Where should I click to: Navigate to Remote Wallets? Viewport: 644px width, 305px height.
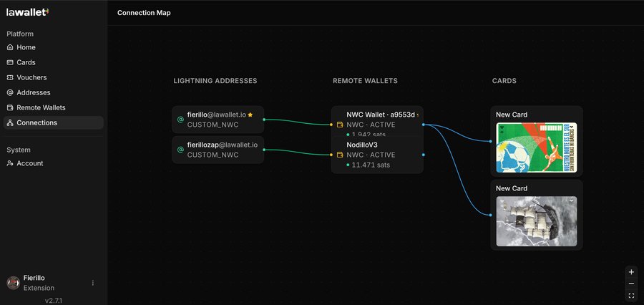click(54, 107)
